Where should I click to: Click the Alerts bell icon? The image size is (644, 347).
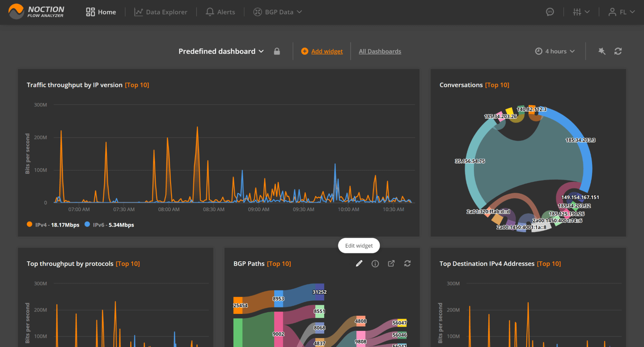point(210,12)
